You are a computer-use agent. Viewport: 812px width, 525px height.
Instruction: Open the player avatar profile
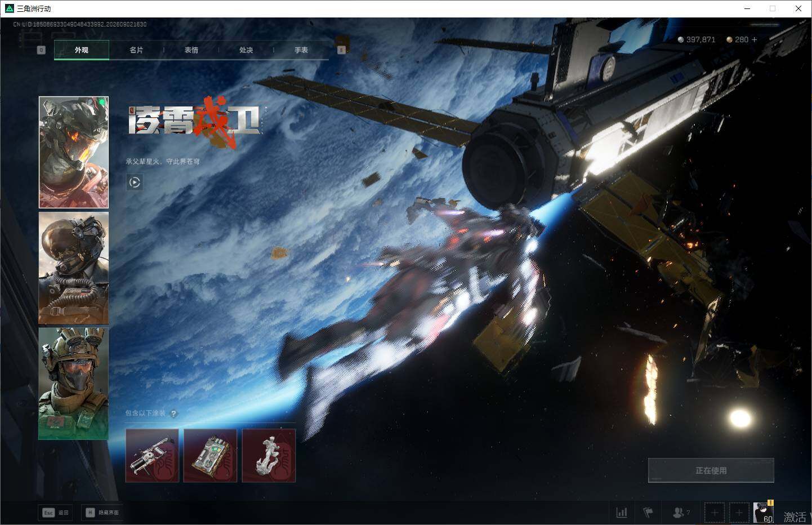point(764,512)
